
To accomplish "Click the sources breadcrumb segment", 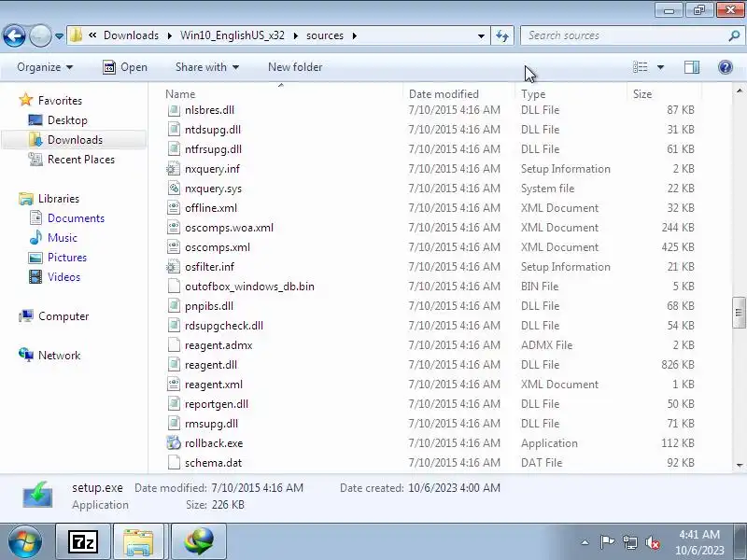I will [324, 35].
